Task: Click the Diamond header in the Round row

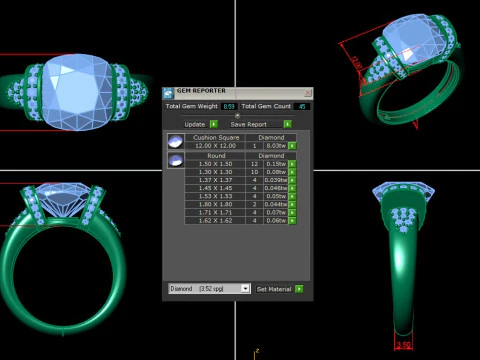Action: coord(271,156)
